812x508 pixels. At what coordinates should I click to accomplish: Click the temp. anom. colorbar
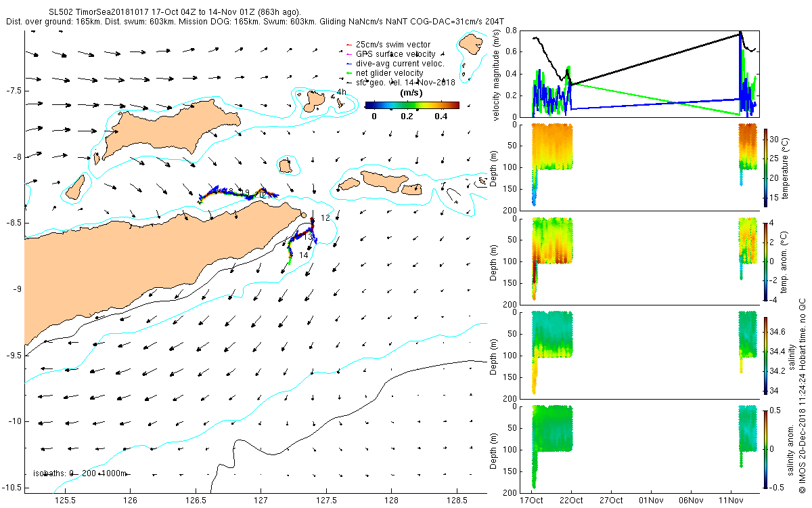point(766,261)
